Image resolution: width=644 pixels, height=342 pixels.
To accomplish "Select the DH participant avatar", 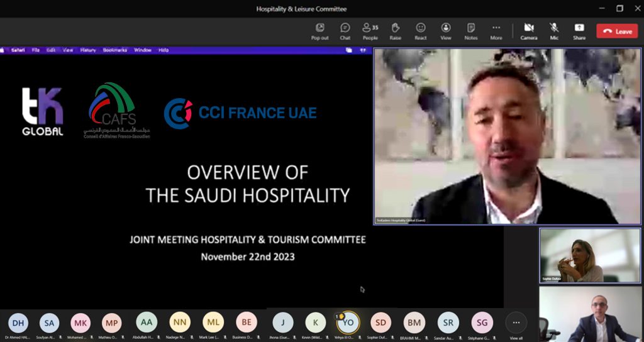I will click(18, 323).
